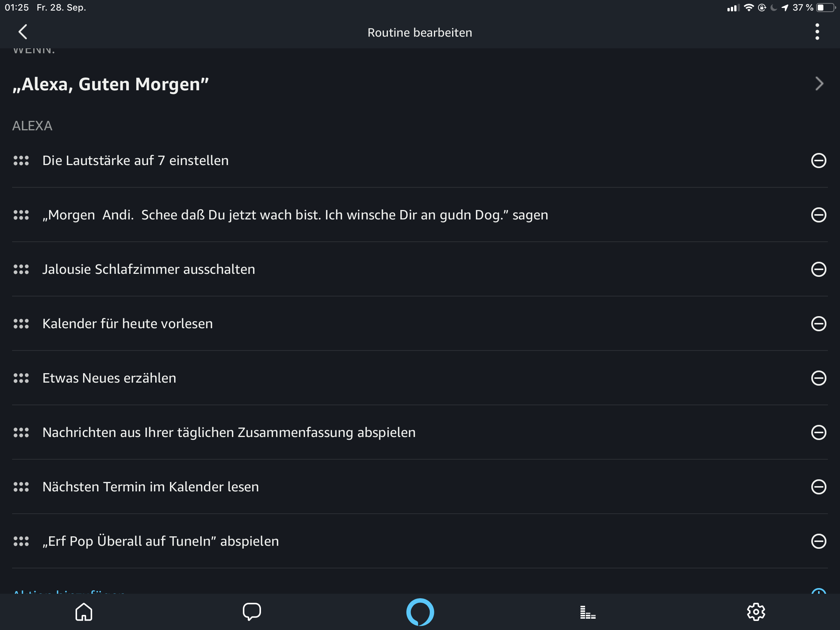
Task: Tap the blue Alexa voice button
Action: (x=420, y=612)
